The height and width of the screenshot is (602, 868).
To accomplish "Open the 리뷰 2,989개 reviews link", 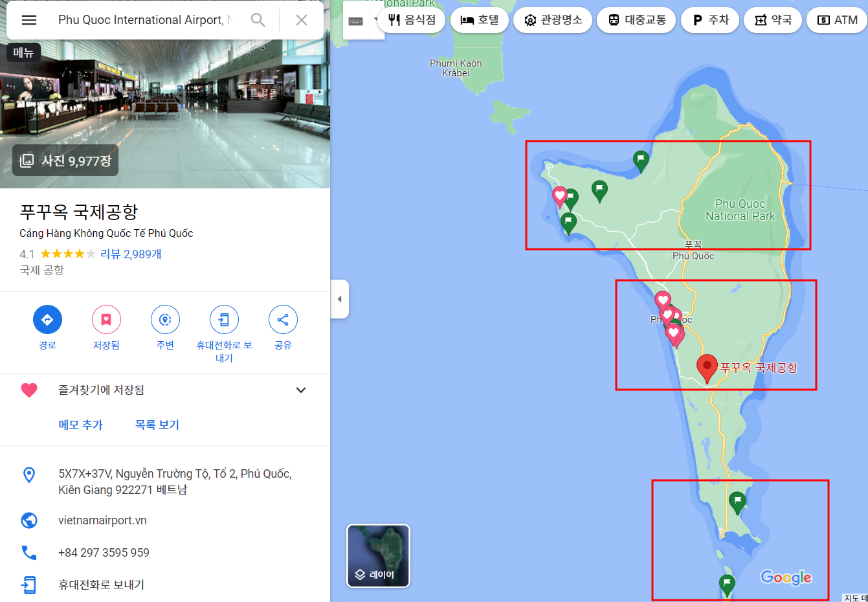I will (x=131, y=254).
